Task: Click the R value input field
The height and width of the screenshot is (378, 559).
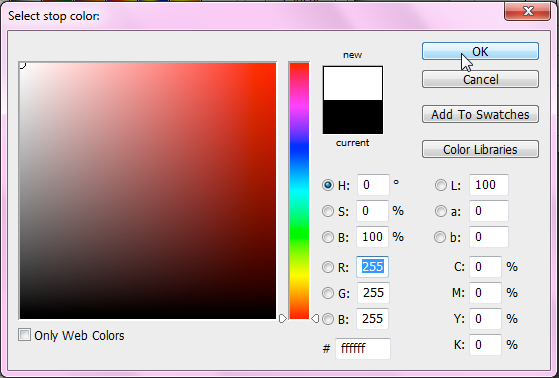Action: tap(373, 267)
